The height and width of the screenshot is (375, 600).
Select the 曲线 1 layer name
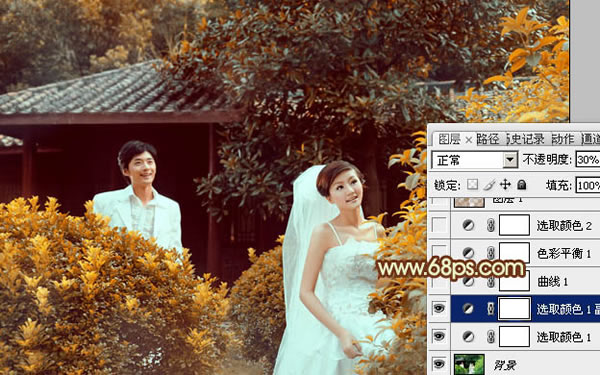click(553, 282)
